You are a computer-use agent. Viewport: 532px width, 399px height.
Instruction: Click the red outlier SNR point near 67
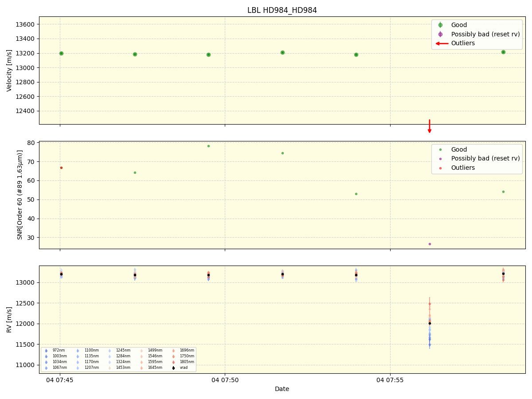pos(61,168)
